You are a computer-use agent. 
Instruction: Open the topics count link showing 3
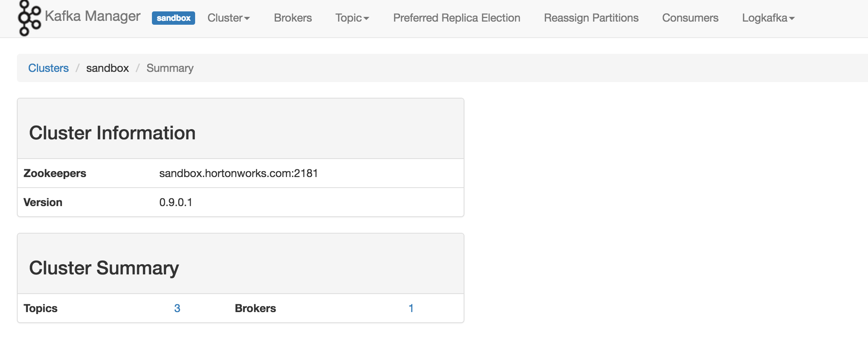(177, 308)
